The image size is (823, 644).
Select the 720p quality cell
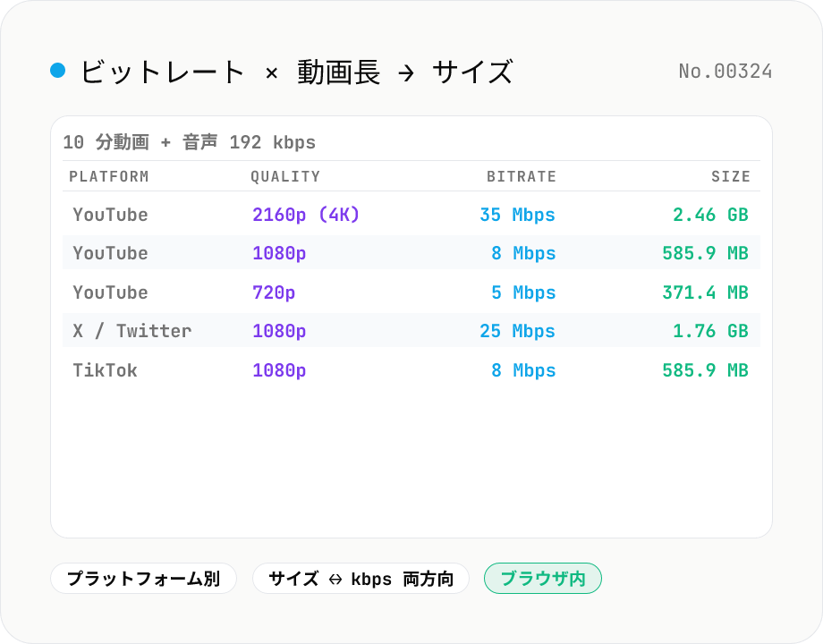click(x=274, y=292)
